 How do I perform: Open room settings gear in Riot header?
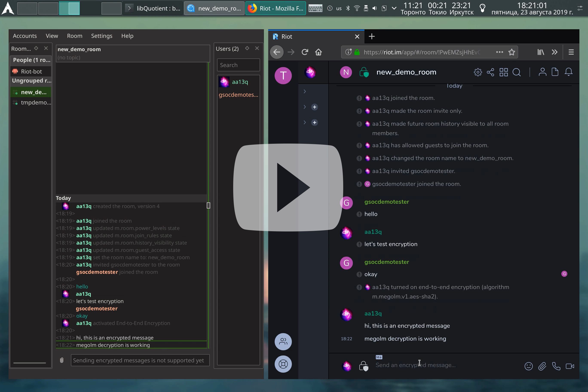[478, 72]
